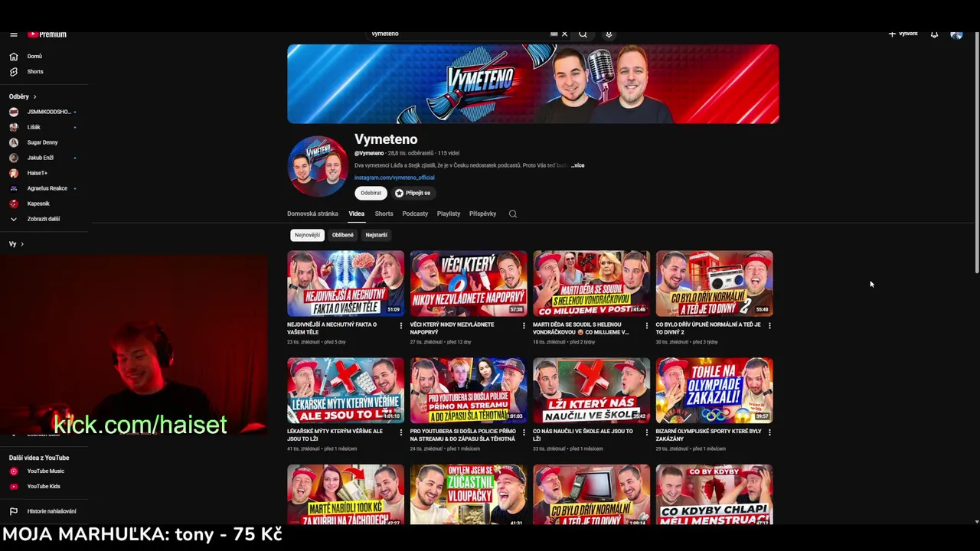Image resolution: width=980 pixels, height=551 pixels.
Task: Select the Nejstarší filter chip
Action: point(376,235)
